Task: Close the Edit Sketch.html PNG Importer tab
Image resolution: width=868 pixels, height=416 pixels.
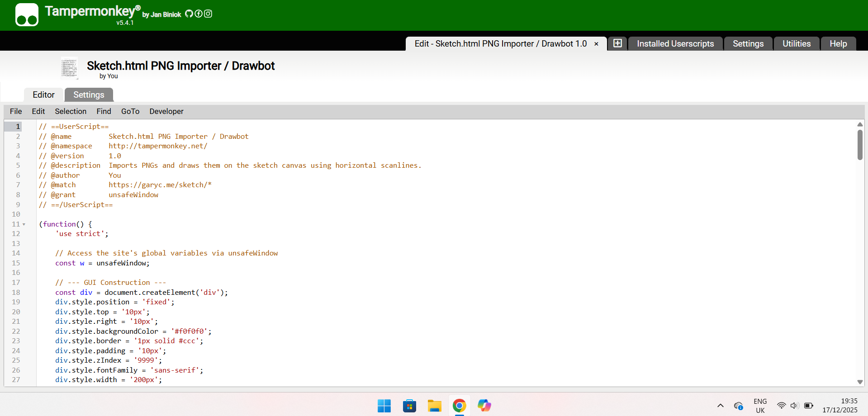Action: pos(596,44)
